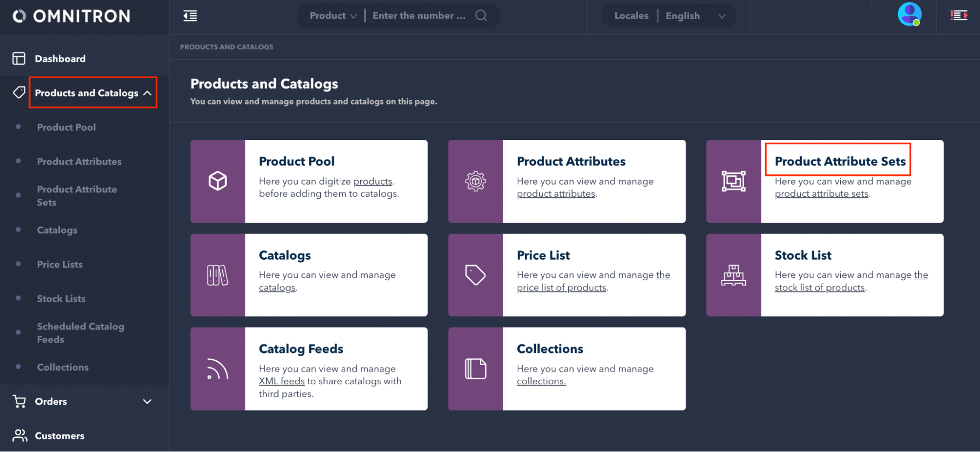Screen dimensions: 980x452
Task: Click the sidebar collapse menu icon
Action: pos(190,16)
